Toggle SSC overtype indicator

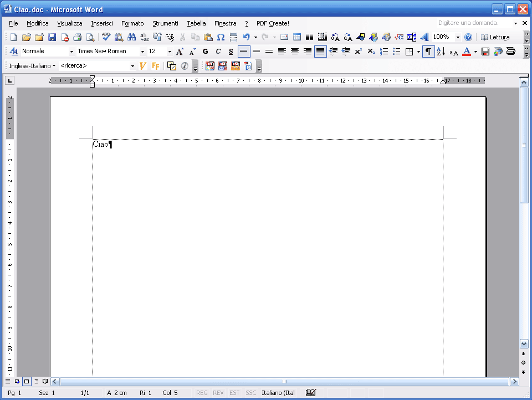[250, 393]
